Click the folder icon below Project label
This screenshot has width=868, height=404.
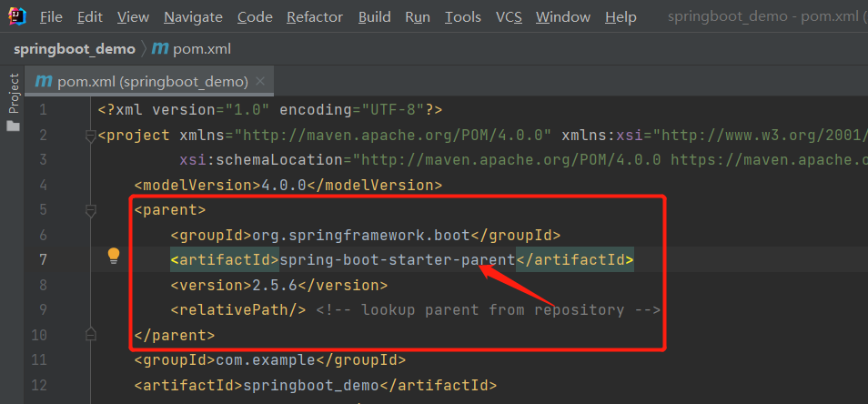point(14,126)
